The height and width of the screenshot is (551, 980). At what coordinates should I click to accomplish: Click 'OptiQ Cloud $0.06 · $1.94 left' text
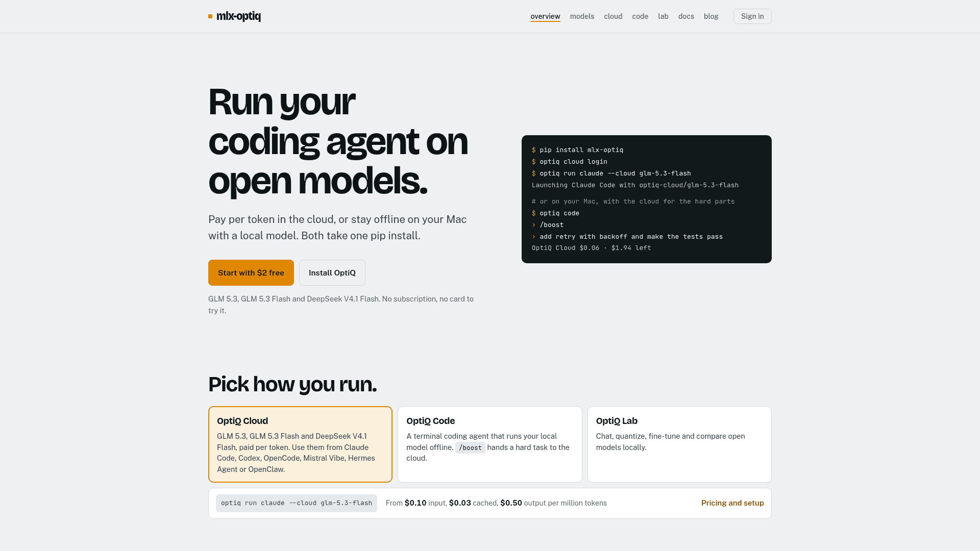pyautogui.click(x=591, y=248)
